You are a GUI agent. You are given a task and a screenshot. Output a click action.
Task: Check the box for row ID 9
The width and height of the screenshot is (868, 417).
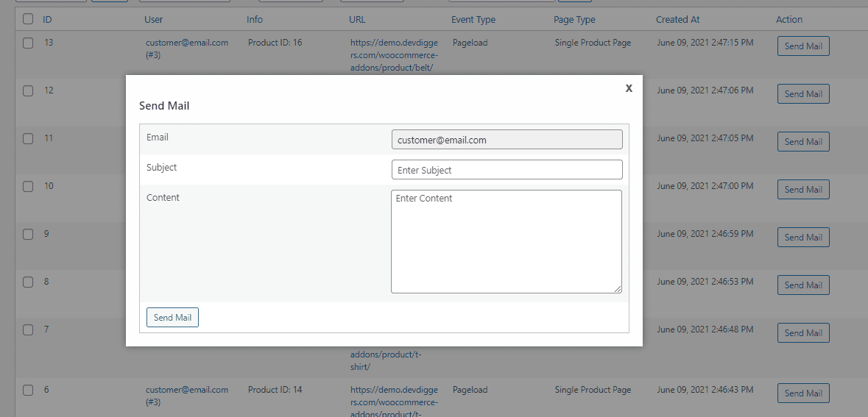(x=28, y=234)
